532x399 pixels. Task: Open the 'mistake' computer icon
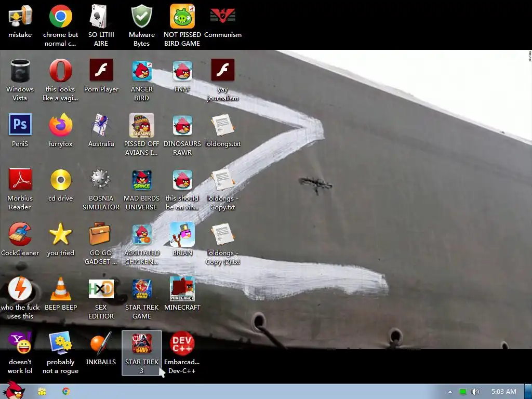pyautogui.click(x=20, y=16)
